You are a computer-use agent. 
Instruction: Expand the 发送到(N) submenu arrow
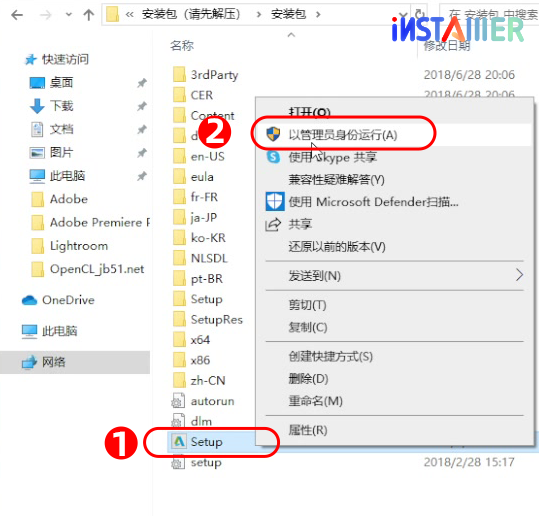(x=519, y=275)
